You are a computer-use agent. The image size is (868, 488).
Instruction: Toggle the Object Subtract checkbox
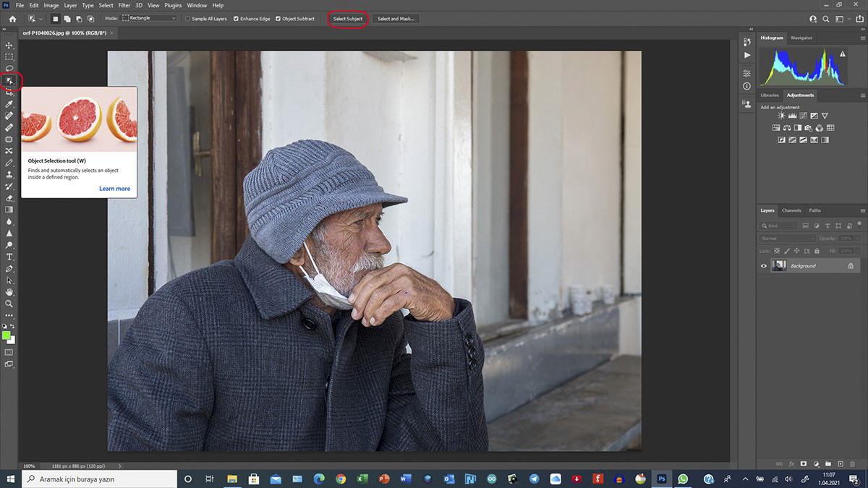(278, 19)
